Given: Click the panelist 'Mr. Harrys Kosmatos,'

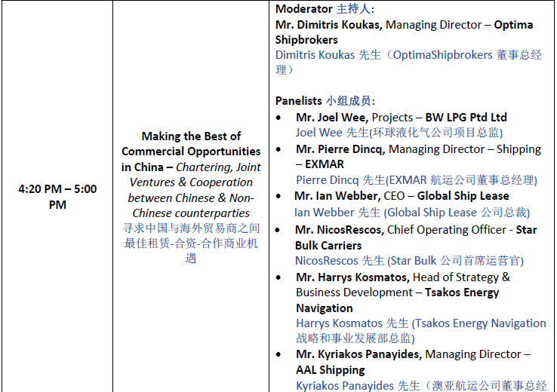Looking at the screenshot, I should [353, 277].
